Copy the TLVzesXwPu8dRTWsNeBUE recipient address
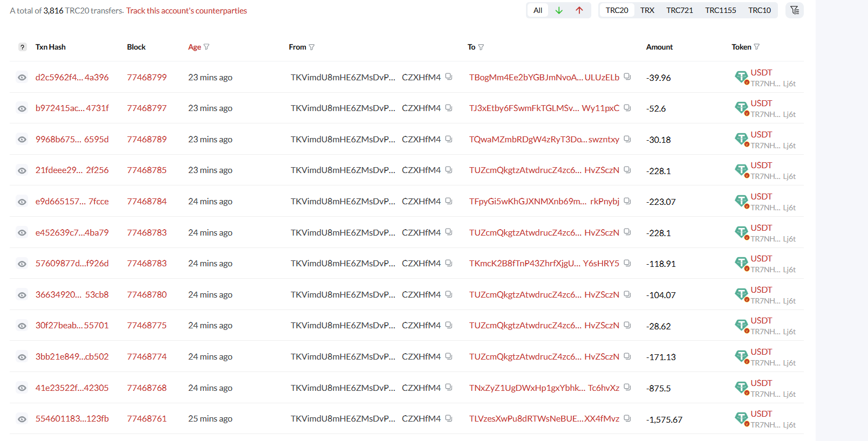 (627, 418)
